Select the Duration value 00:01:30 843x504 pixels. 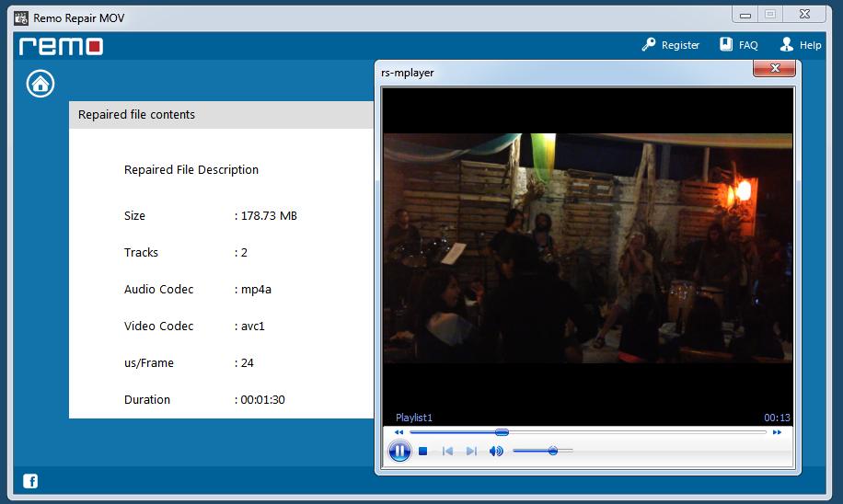[262, 400]
